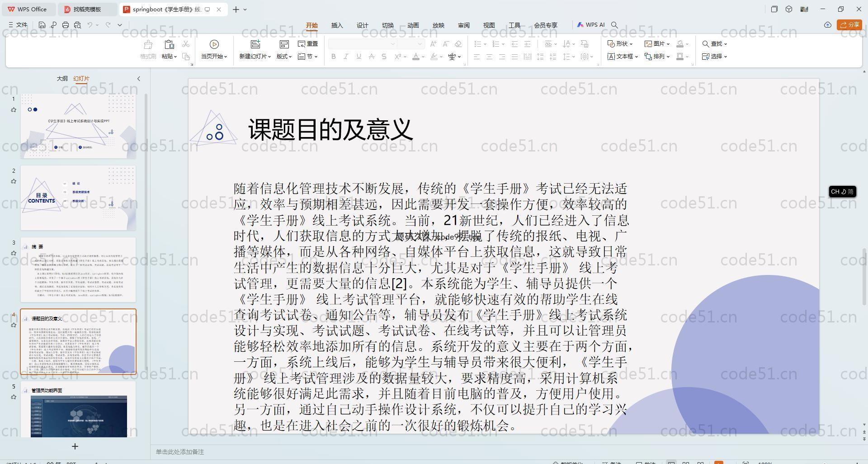Open Layout (版式) dropdown

click(x=284, y=57)
